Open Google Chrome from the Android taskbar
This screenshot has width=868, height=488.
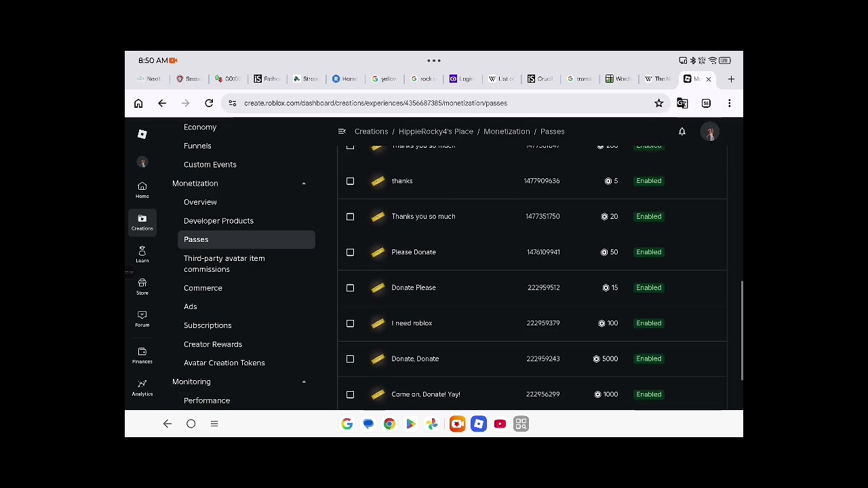389,424
